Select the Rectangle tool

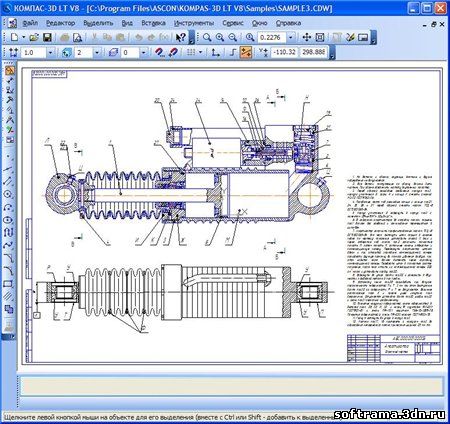point(9,284)
